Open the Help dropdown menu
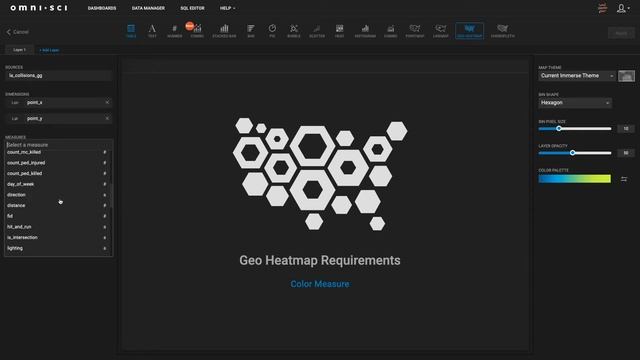This screenshot has height=360, width=640. point(227,8)
